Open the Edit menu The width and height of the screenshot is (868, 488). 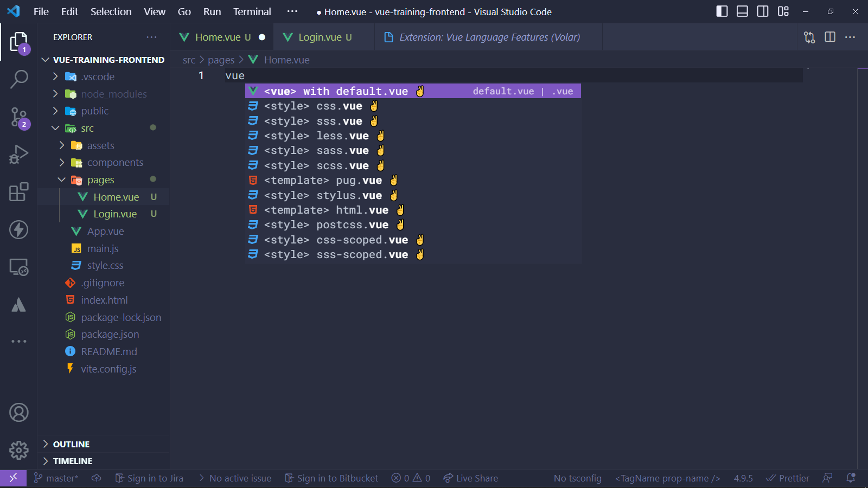[x=69, y=11]
